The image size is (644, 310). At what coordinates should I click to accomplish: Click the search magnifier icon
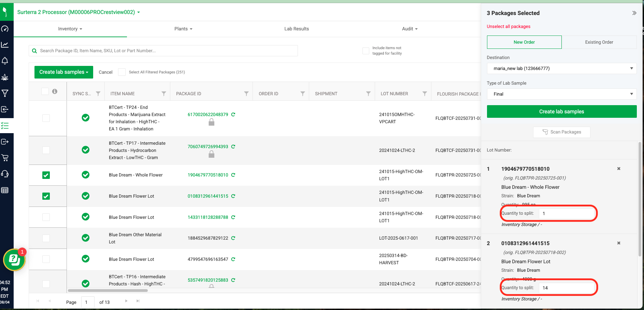click(34, 51)
